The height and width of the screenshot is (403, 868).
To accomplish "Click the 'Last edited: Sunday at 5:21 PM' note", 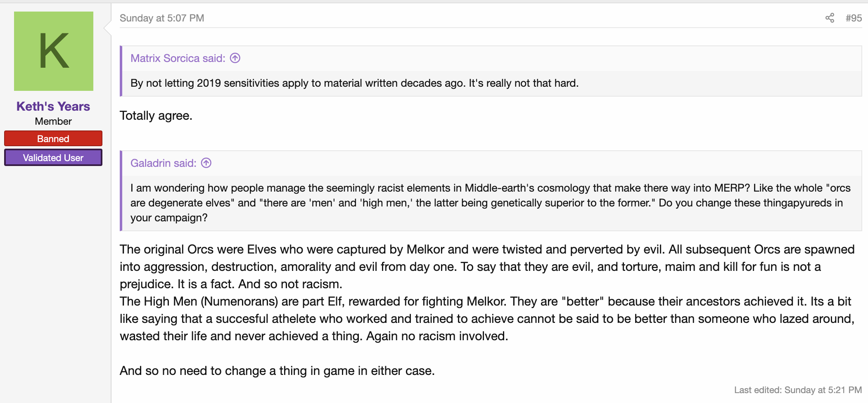I will (x=798, y=390).
